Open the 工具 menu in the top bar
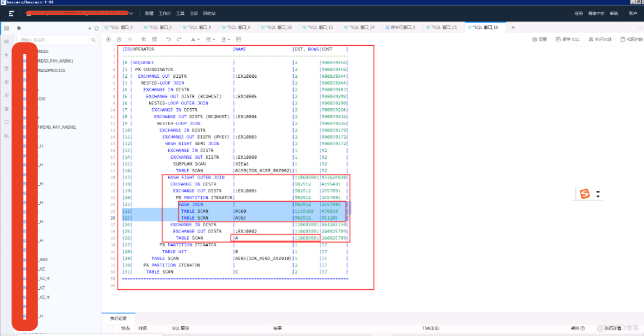Screen dimensions: 644x336 [x=180, y=13]
